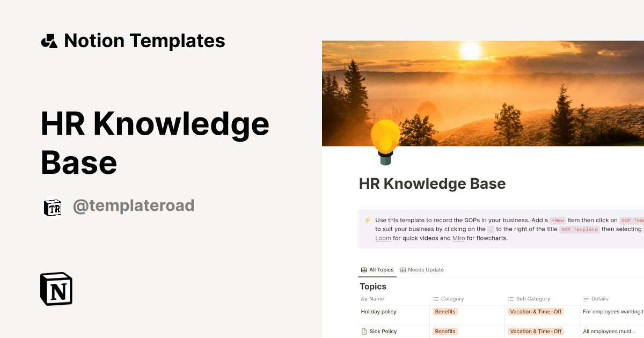Click the orange Benefits tag on Holiday policy
The width and height of the screenshot is (644, 338).
tap(445, 312)
